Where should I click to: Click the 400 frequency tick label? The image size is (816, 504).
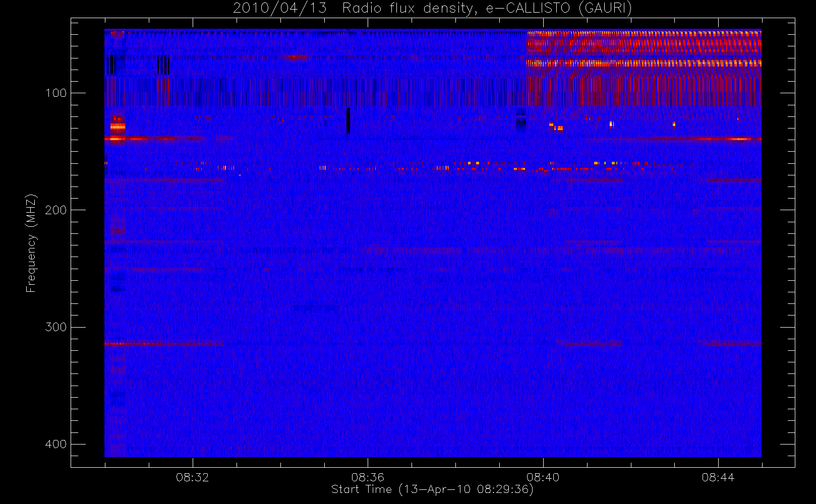(55, 444)
